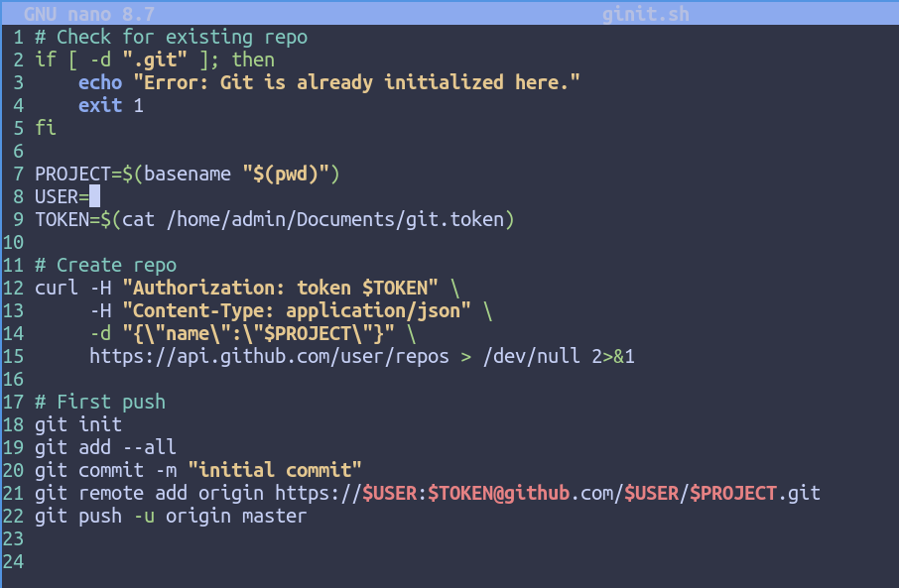Click the "initial commit" string on line 20
Screen dimensions: 899x588
[x=275, y=471]
